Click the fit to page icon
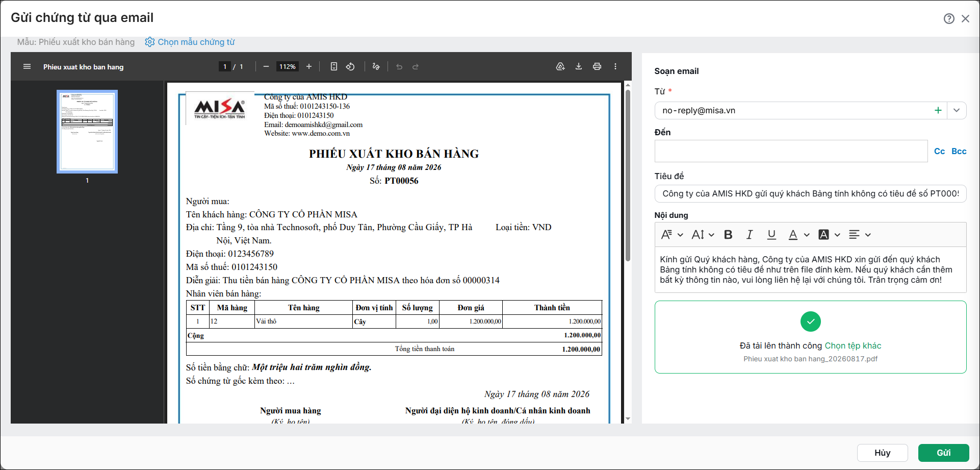The image size is (980, 470). [333, 67]
